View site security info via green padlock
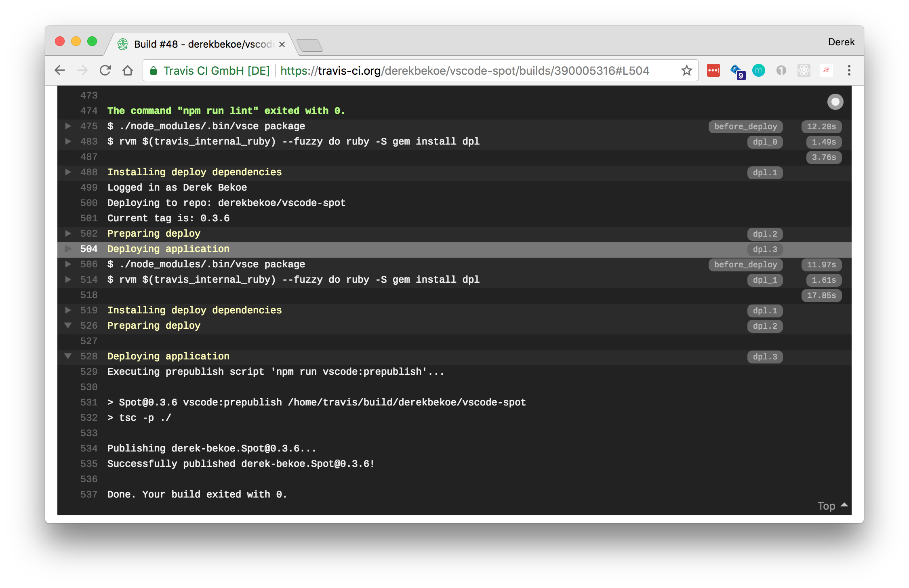 coord(154,71)
